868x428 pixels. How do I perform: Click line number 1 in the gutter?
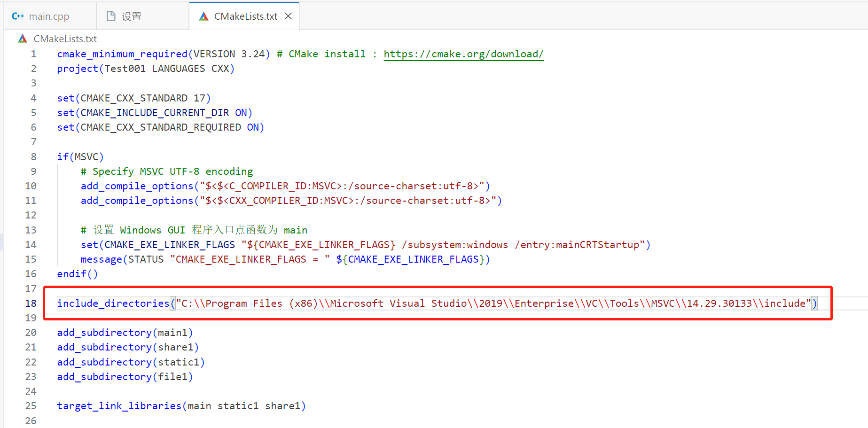click(x=33, y=54)
